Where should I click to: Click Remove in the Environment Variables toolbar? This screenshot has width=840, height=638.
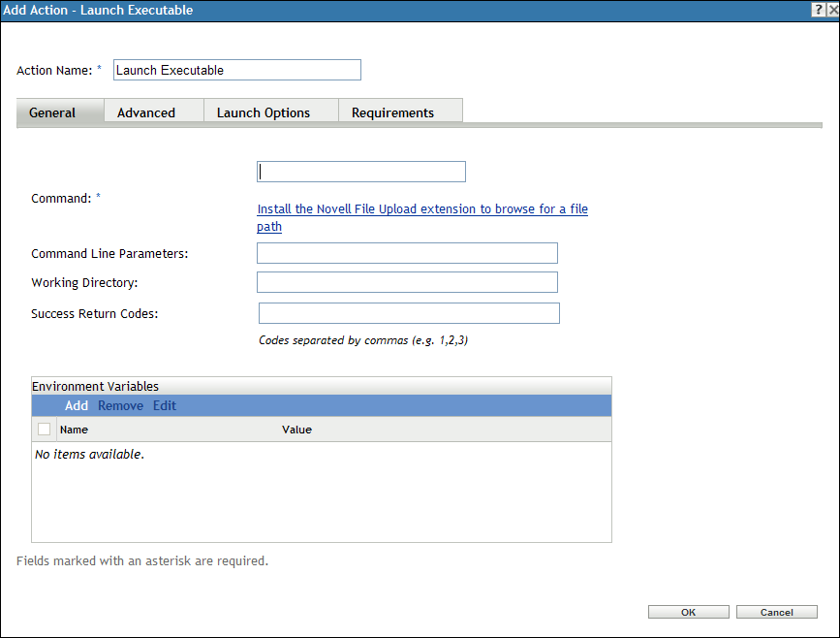[120, 405]
